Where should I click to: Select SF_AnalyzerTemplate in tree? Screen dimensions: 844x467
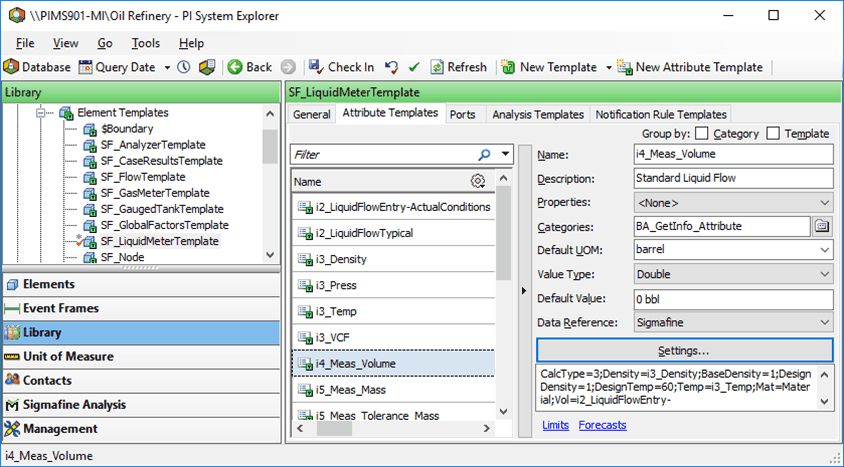pyautogui.click(x=153, y=145)
